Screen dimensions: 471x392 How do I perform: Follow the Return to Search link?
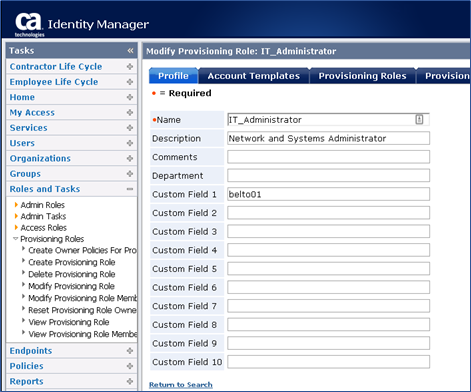pyautogui.click(x=181, y=385)
